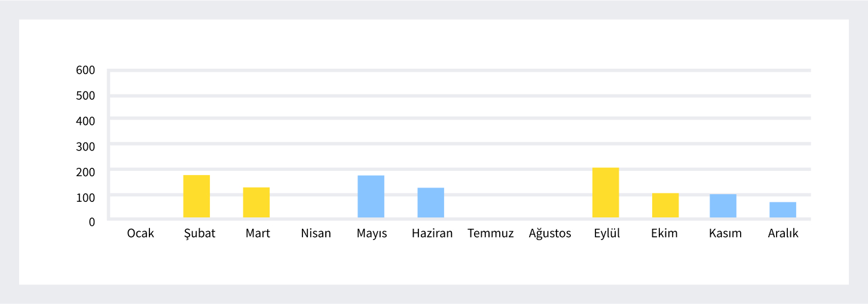Click the 500 y-axis value
Image resolution: width=868 pixels, height=304 pixels.
point(85,96)
